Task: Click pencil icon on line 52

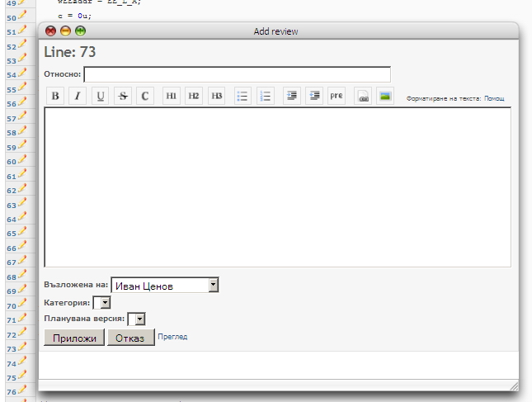Action: [x=22, y=44]
